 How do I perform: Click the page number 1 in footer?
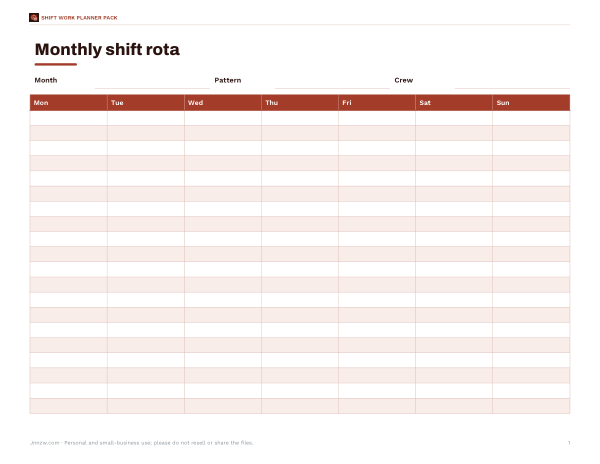click(x=569, y=443)
